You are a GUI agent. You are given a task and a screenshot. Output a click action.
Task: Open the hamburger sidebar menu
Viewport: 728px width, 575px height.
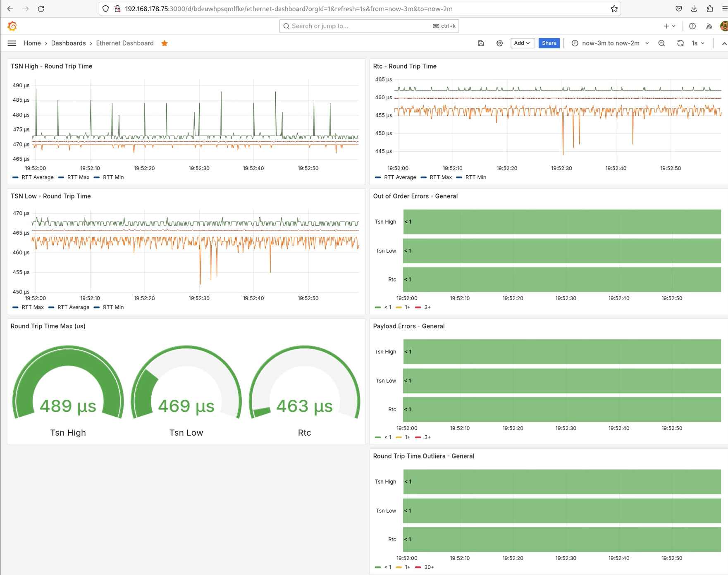point(12,43)
